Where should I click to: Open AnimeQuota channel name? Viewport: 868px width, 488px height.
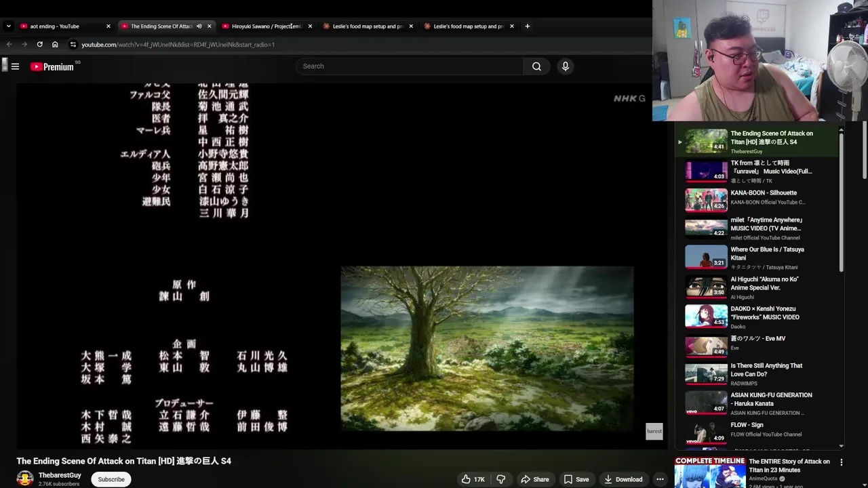763,479
